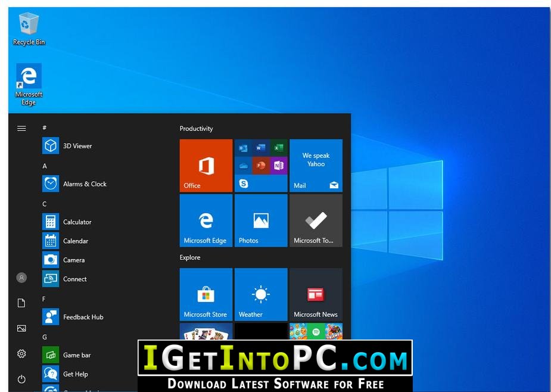The height and width of the screenshot is (392, 551).
Task: Click the Explore tile group header
Action: coord(190,257)
